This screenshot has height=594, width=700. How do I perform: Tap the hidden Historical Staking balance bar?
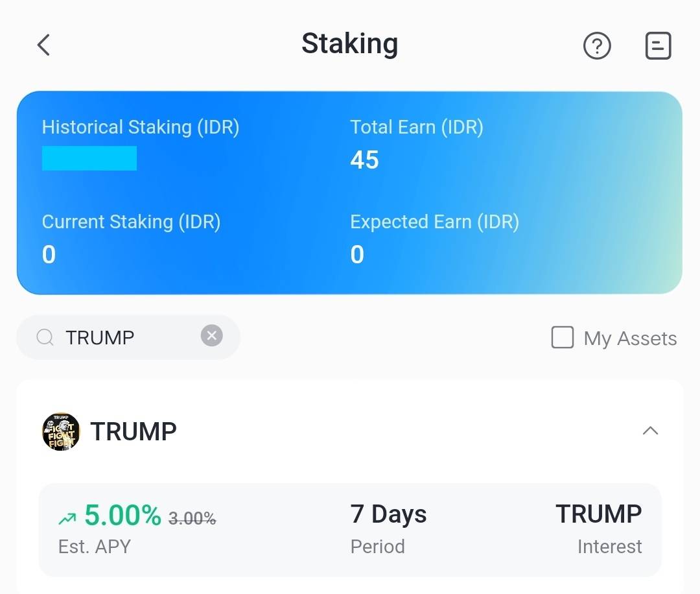tap(89, 158)
